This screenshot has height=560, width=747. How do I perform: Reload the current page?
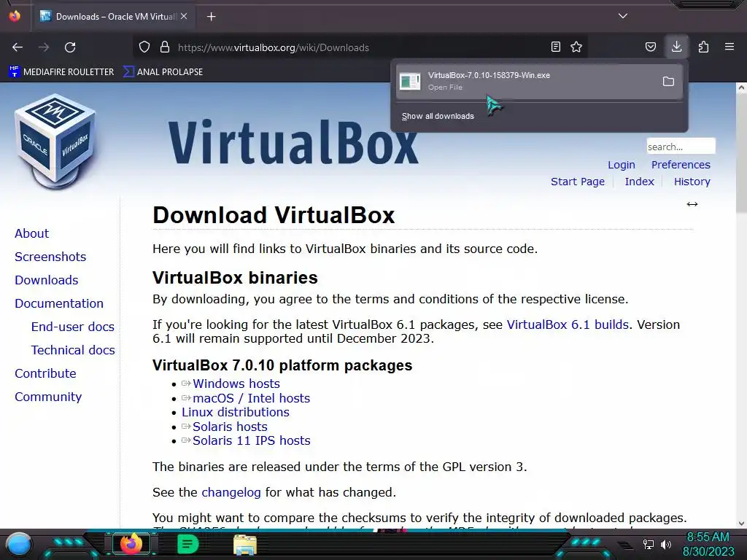coord(70,47)
